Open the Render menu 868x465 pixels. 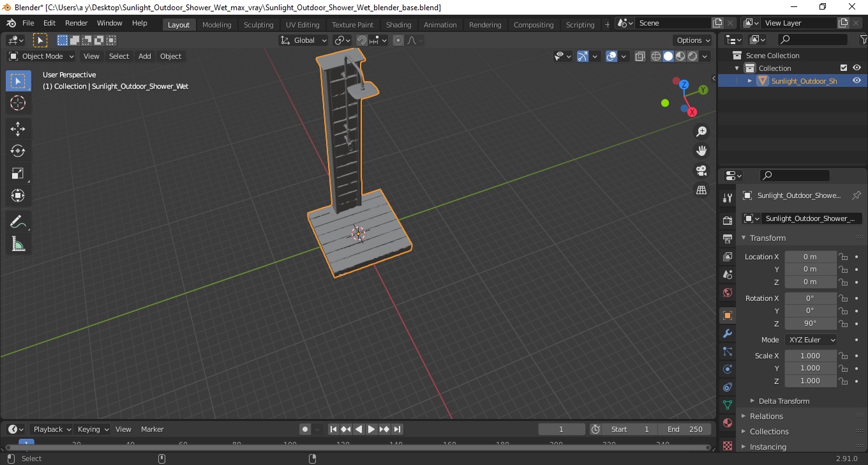coord(77,23)
